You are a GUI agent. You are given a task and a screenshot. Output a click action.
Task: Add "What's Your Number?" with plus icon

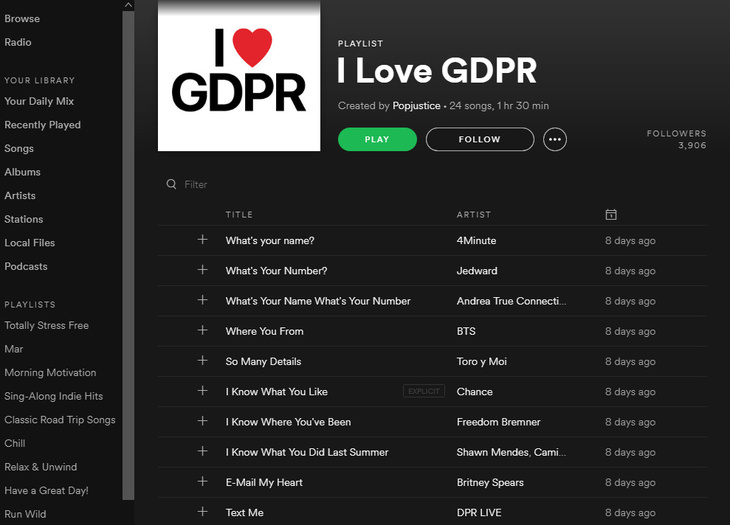click(203, 270)
